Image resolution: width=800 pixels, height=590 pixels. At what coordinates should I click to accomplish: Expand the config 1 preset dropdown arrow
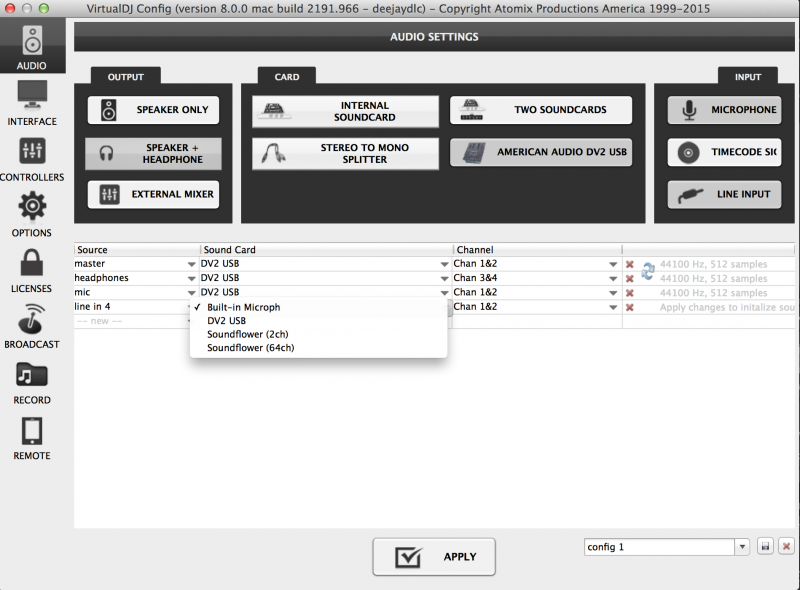pos(742,547)
